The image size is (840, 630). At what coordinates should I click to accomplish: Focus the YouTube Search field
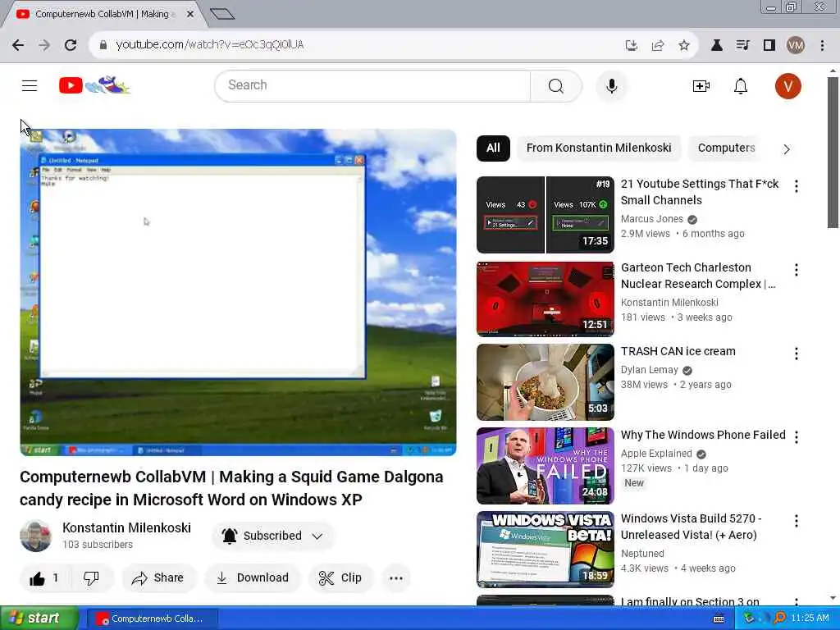(373, 85)
